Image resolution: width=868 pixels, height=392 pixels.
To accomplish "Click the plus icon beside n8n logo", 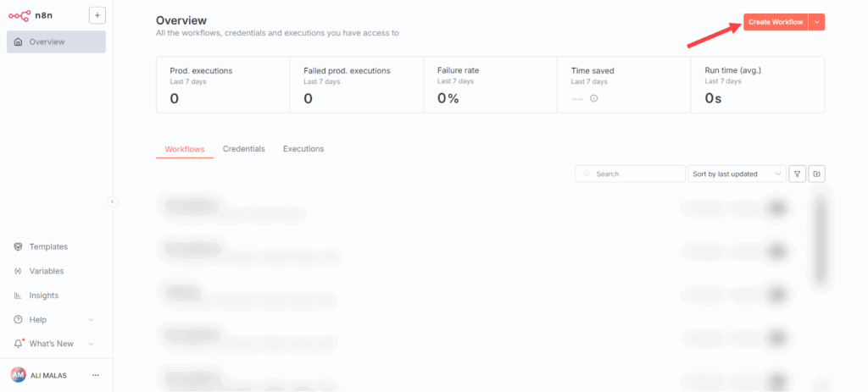I will point(97,15).
